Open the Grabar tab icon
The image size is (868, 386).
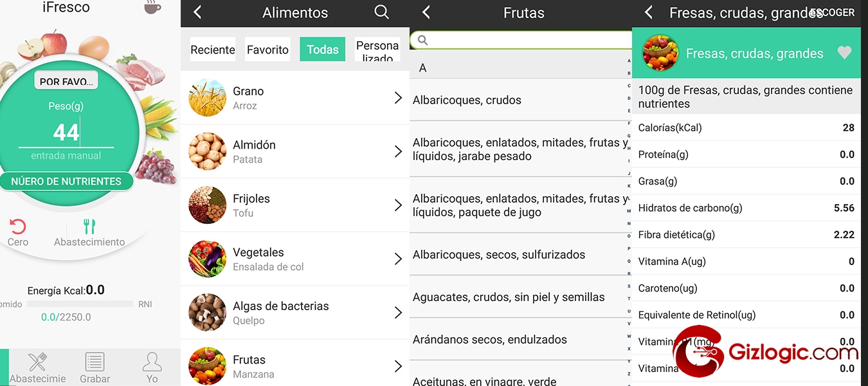point(95,362)
